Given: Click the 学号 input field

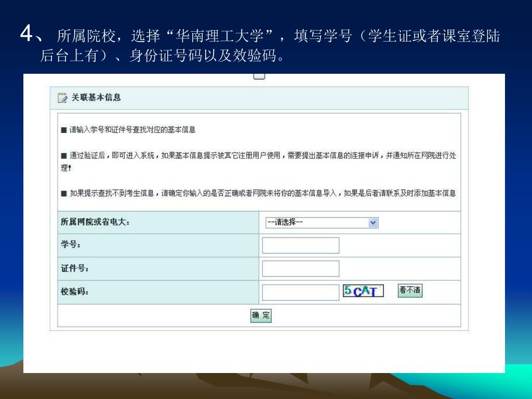Looking at the screenshot, I should point(301,245).
